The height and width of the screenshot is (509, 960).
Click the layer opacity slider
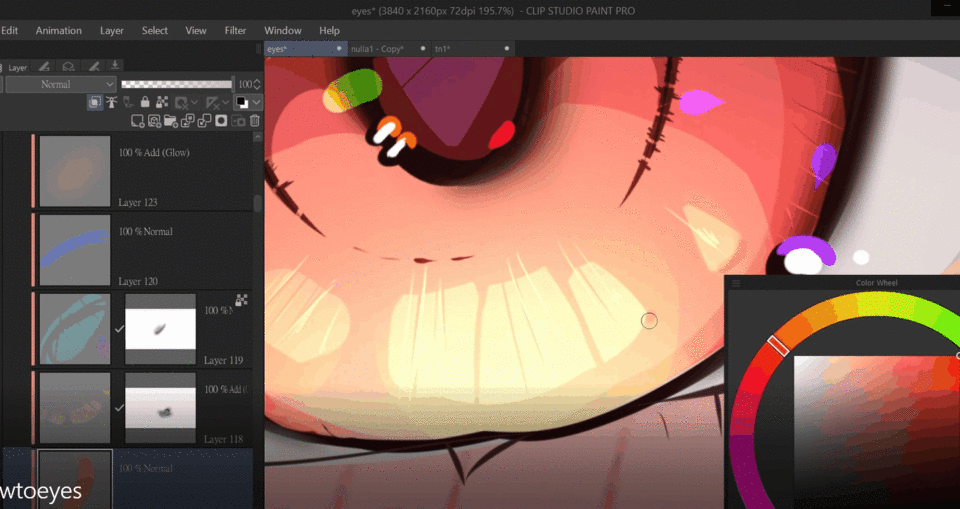point(177,85)
